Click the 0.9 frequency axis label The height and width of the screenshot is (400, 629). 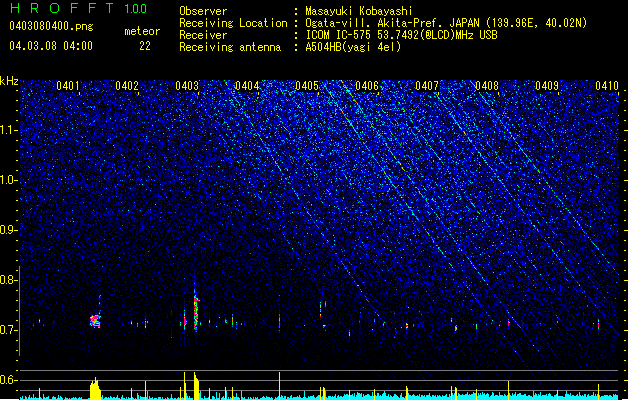[x=8, y=230]
